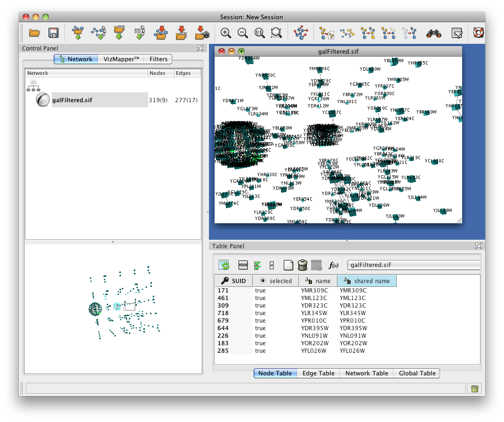The width and height of the screenshot is (504, 422).
Task: Switch to the VizMapper tab
Action: tap(121, 59)
